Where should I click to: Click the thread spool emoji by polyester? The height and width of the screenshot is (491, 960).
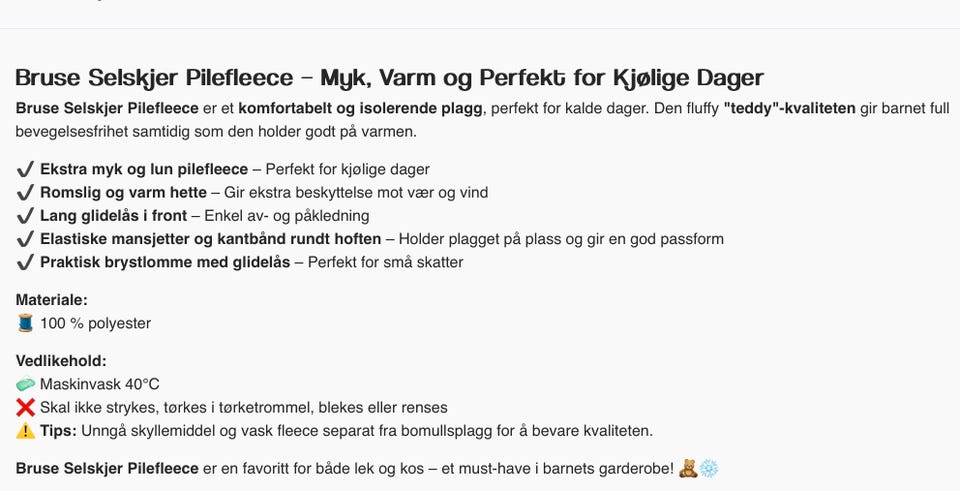click(x=25, y=323)
